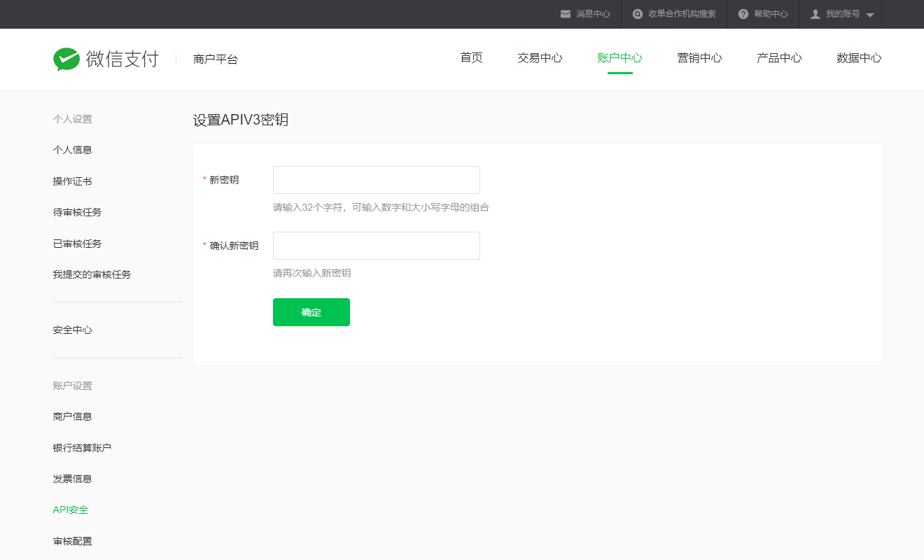
Task: Switch to 产品中心 tab
Action: [779, 58]
